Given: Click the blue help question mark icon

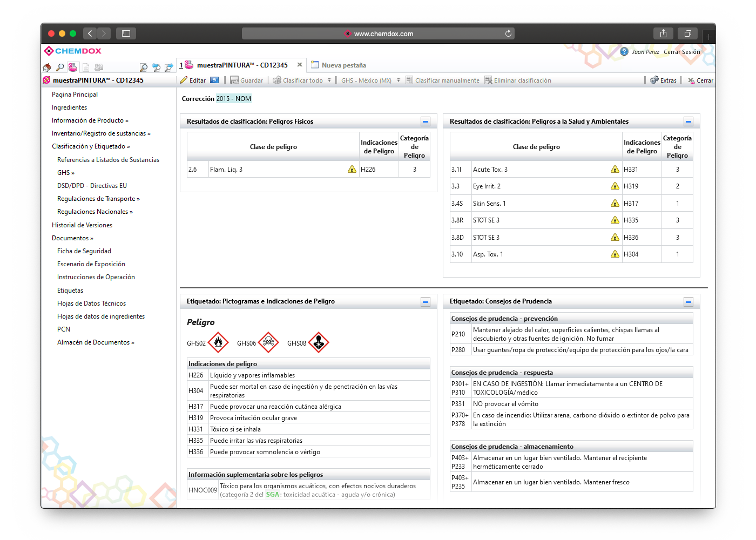Looking at the screenshot, I should coord(624,52).
